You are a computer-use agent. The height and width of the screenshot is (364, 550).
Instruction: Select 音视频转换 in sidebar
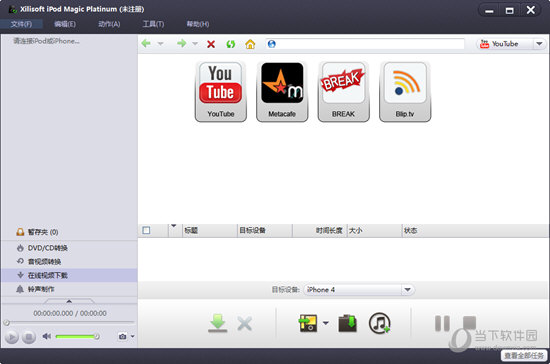click(69, 262)
